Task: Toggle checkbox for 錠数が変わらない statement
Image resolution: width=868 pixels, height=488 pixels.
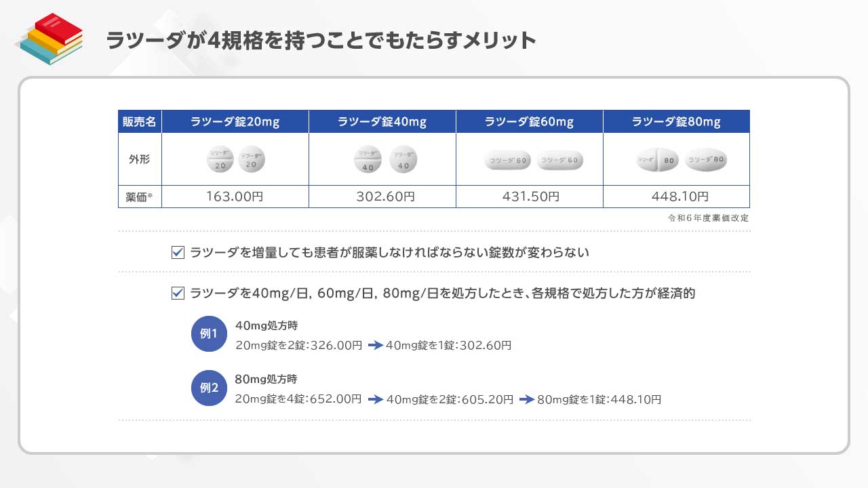Action: [x=178, y=253]
